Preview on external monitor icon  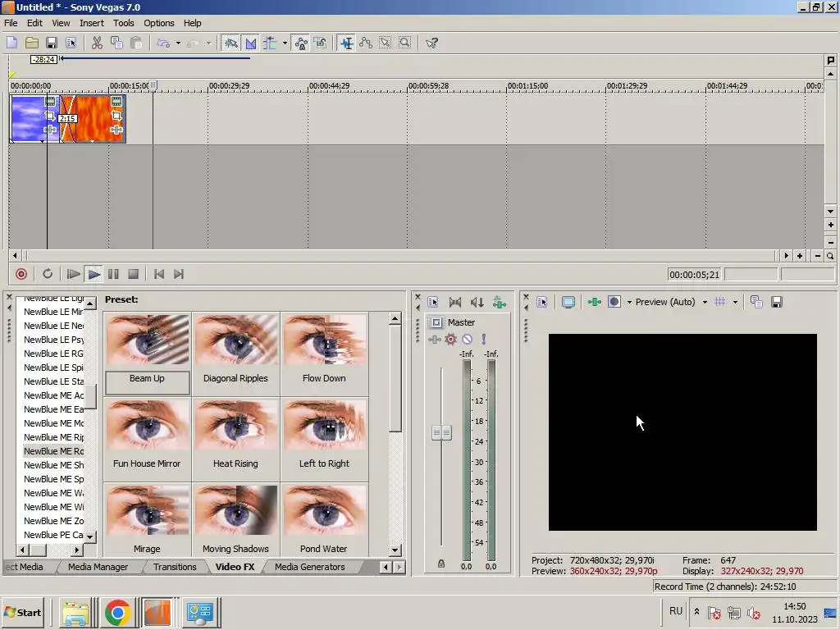[568, 302]
